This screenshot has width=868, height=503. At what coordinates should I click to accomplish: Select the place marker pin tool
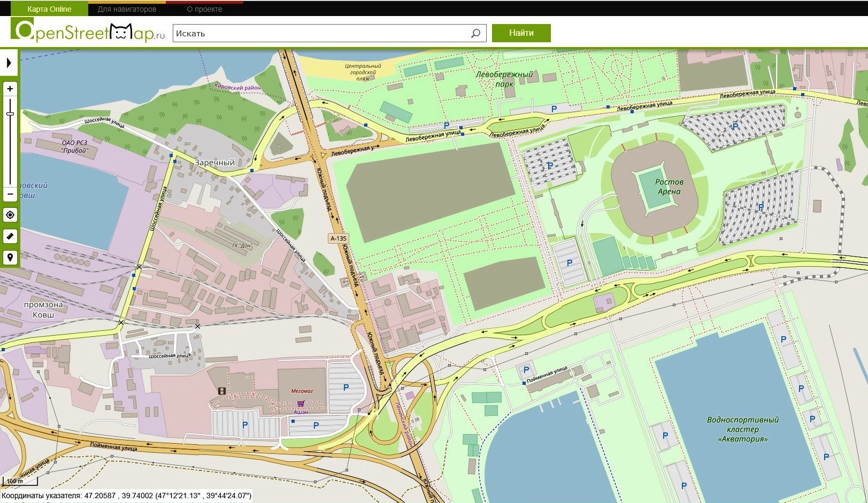10,258
